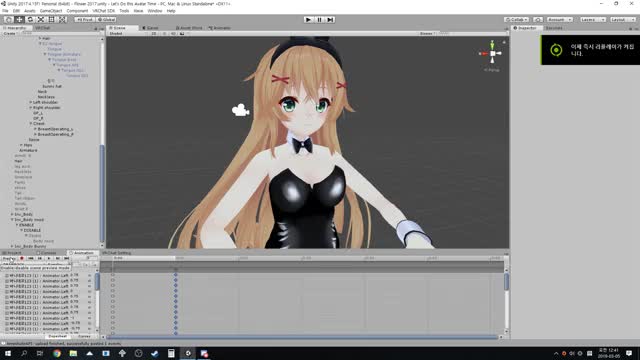Screen dimensions: 640x360
Task: Click the Step frame button in top toolbar
Action: [x=330, y=20]
